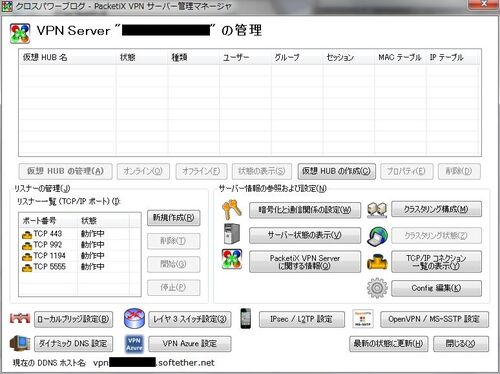The image size is (500, 374).
Task: Refresh with 最新の状態に更新(H)
Action: point(389,344)
